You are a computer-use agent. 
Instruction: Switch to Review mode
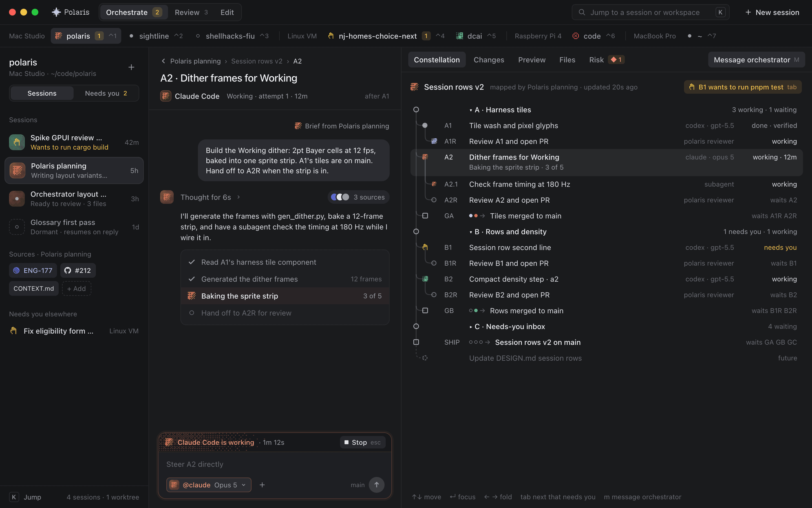point(191,12)
